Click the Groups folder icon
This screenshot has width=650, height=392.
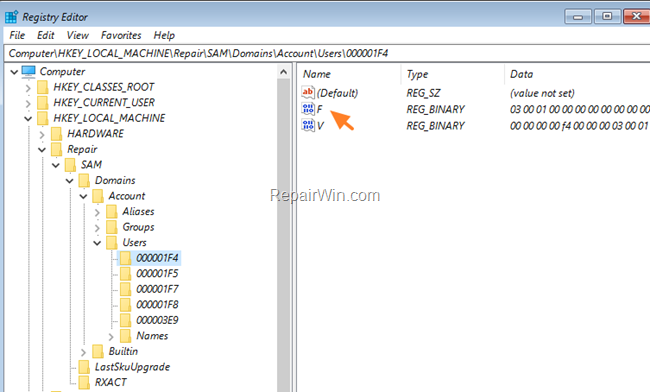point(112,227)
